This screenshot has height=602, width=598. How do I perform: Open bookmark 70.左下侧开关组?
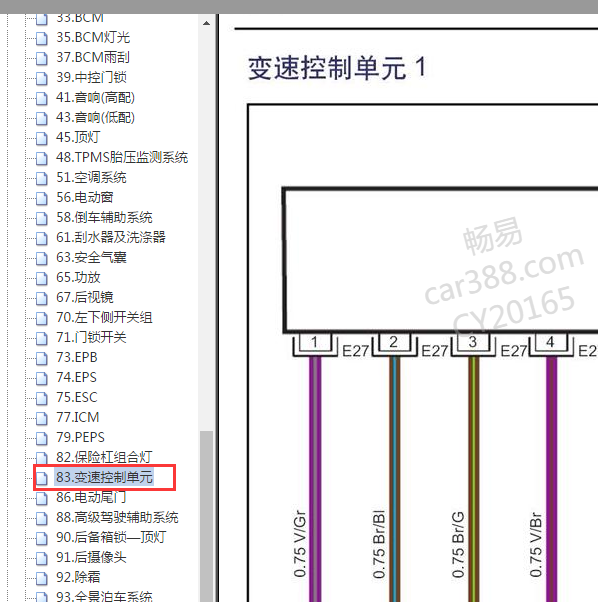pyautogui.click(x=104, y=318)
